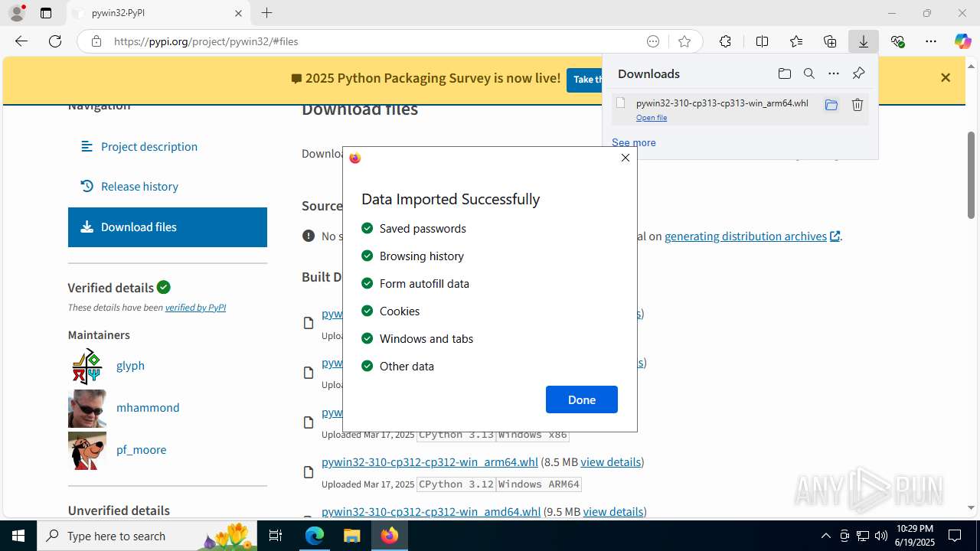Open Task View on taskbar
The width and height of the screenshot is (980, 551).
[x=276, y=536]
